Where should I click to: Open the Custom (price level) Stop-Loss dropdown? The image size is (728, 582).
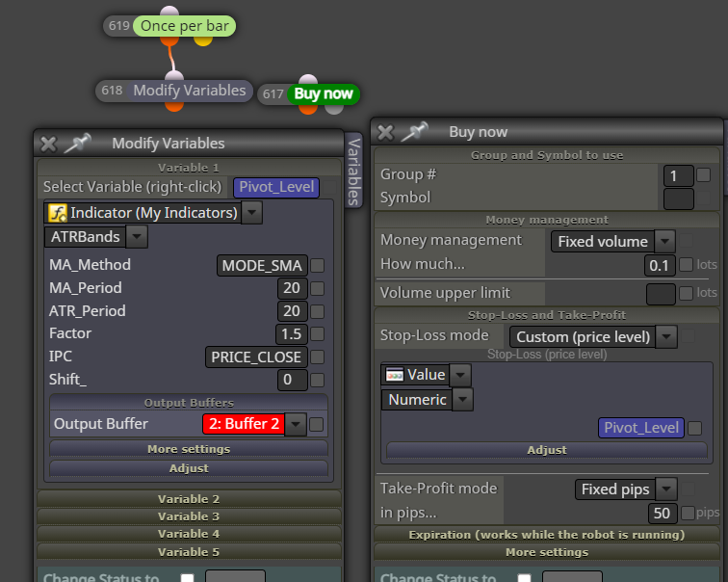pyautogui.click(x=666, y=337)
